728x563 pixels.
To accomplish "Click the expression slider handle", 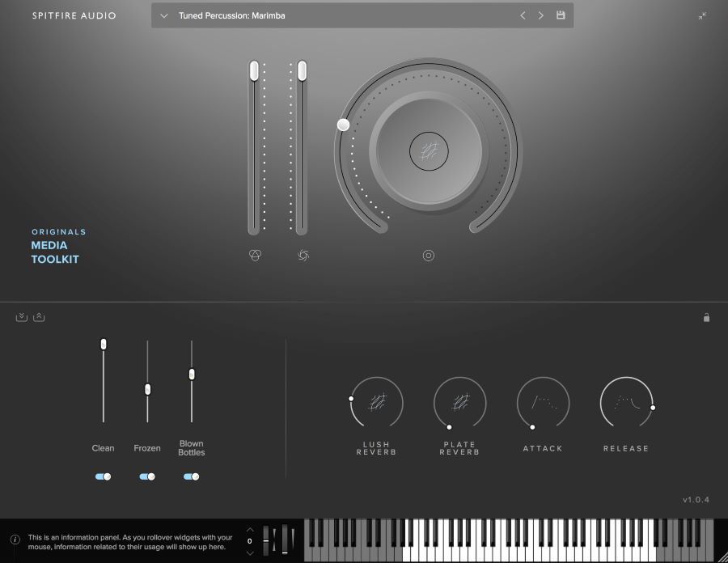I will point(254,70).
